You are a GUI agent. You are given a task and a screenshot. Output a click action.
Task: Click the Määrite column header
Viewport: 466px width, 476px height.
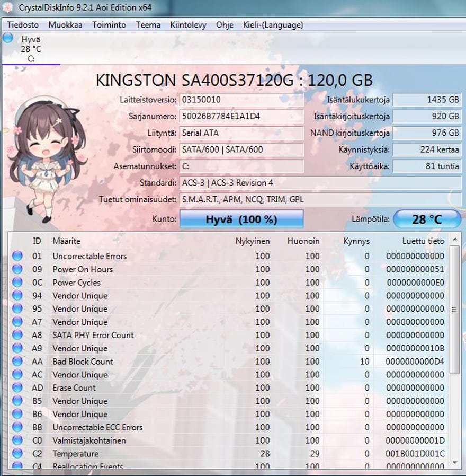click(66, 241)
